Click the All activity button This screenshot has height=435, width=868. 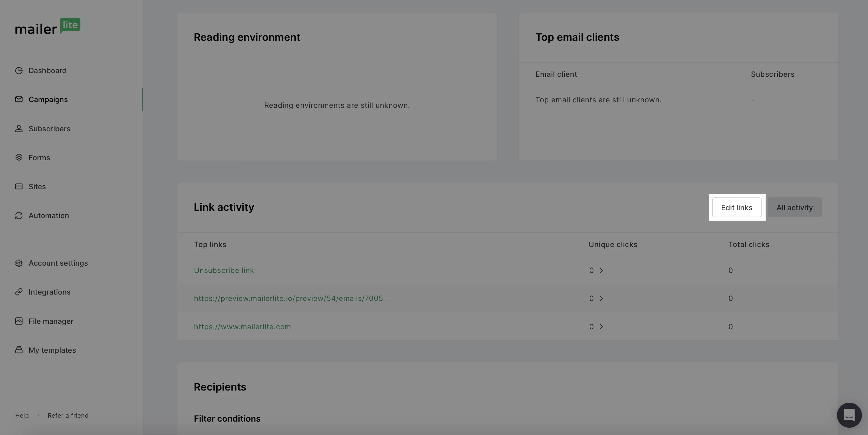(794, 208)
